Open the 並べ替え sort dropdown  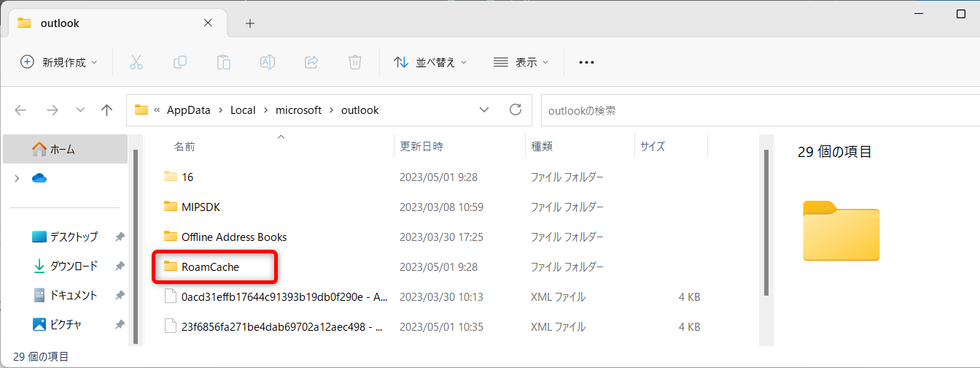click(430, 62)
